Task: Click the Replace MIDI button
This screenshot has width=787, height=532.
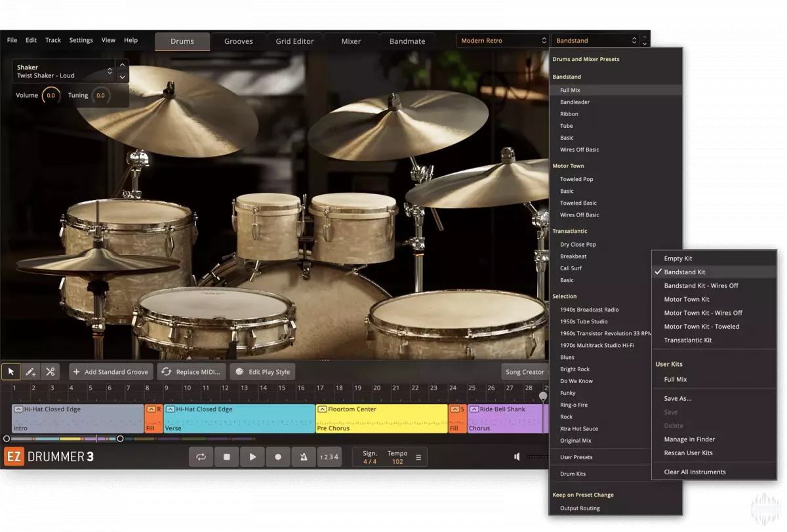Action: 193,372
